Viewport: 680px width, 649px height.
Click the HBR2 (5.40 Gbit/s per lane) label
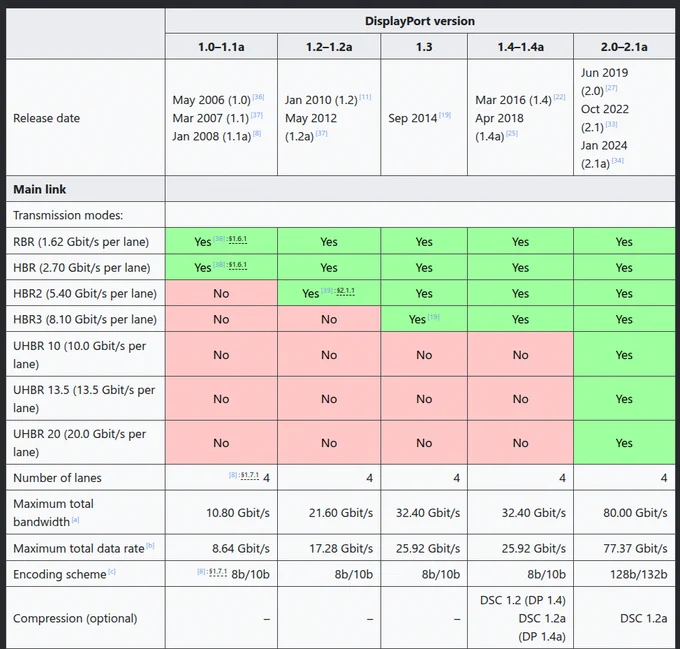(85, 294)
